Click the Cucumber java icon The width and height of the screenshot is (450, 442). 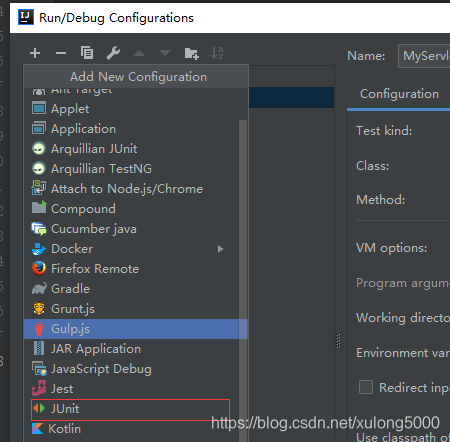[x=39, y=229]
